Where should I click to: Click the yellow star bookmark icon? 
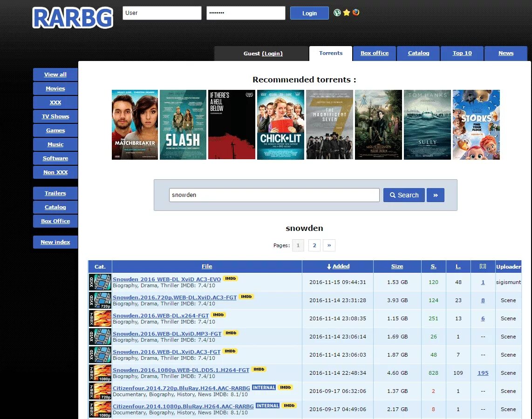point(347,13)
